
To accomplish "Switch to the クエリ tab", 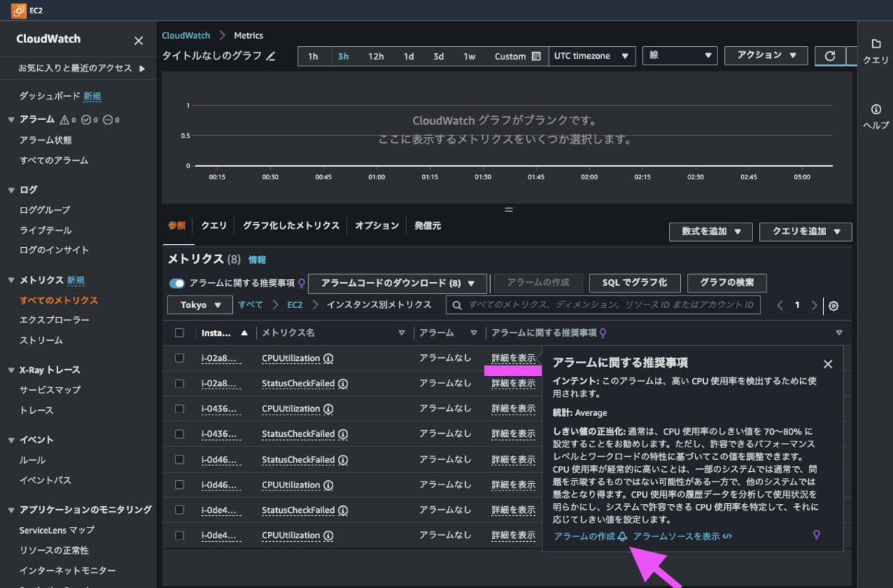I will pyautogui.click(x=214, y=226).
